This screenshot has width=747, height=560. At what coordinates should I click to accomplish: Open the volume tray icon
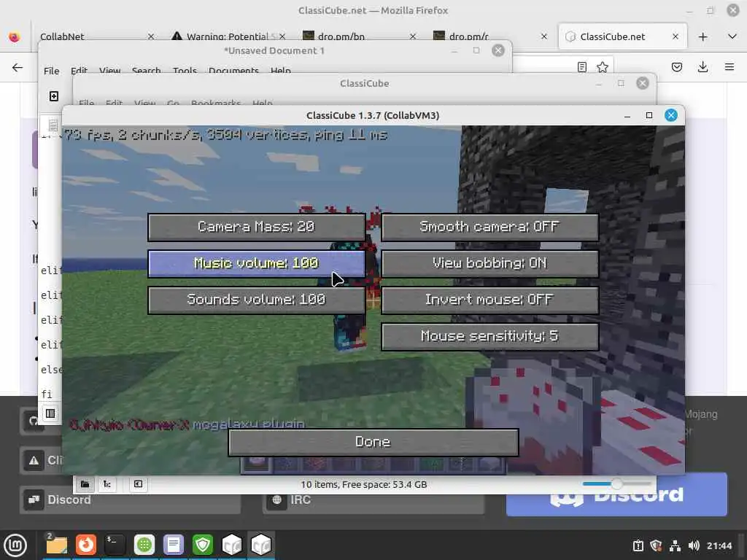tap(694, 545)
